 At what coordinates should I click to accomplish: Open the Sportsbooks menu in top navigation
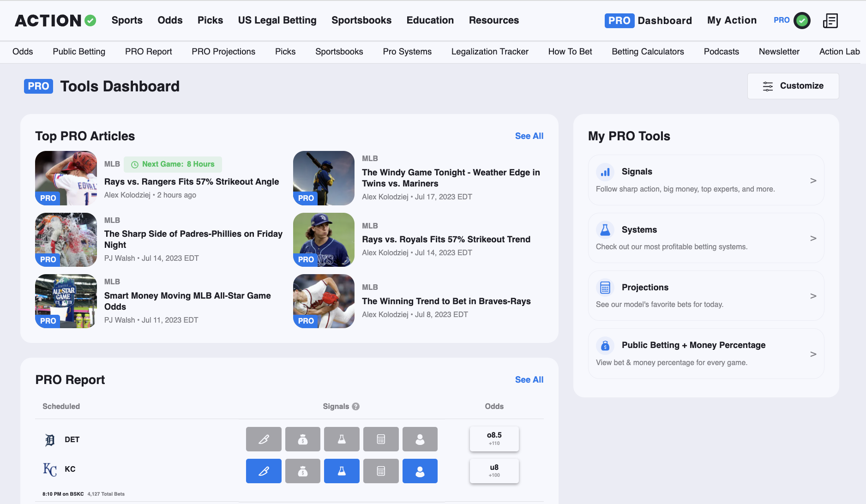pyautogui.click(x=361, y=20)
